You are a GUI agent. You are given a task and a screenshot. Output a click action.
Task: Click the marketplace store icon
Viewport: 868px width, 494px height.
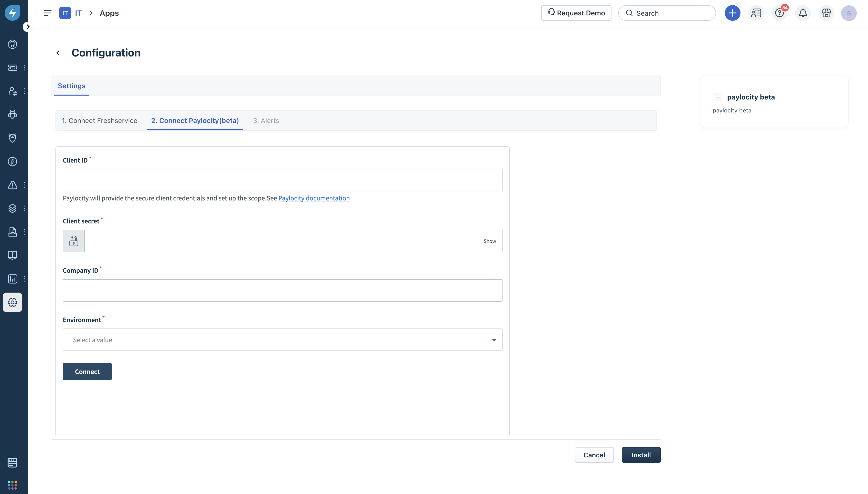click(826, 13)
